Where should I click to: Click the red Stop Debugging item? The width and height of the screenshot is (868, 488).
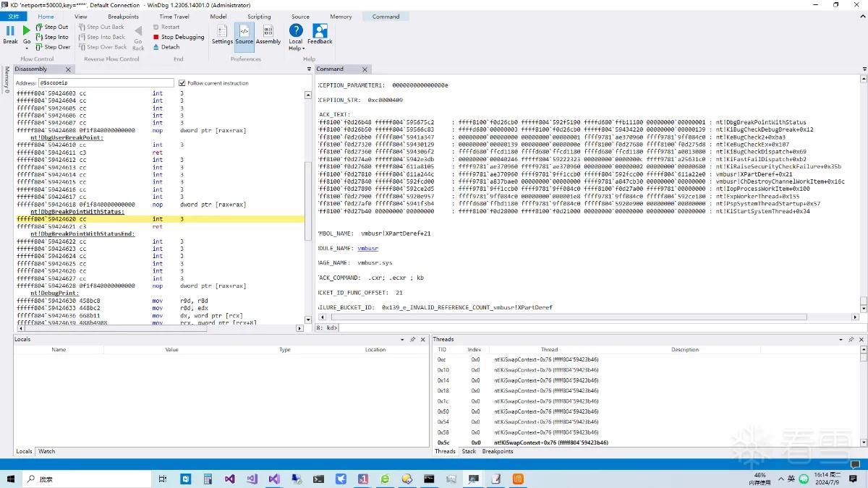179,37
